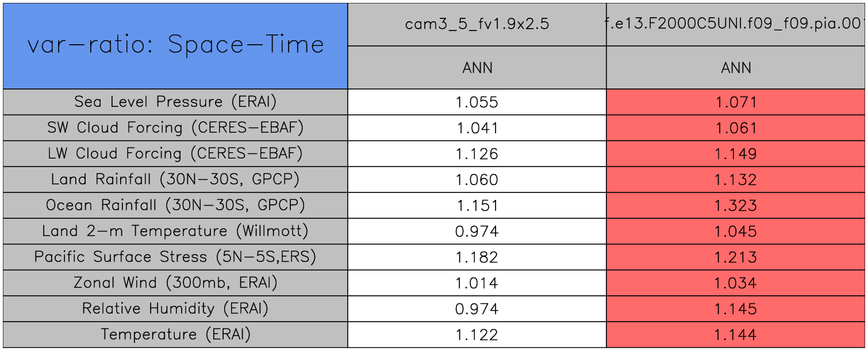Select the F2000C5UNI.f09_f09 column header
Viewport: 868px width, 351px height.
click(736, 24)
